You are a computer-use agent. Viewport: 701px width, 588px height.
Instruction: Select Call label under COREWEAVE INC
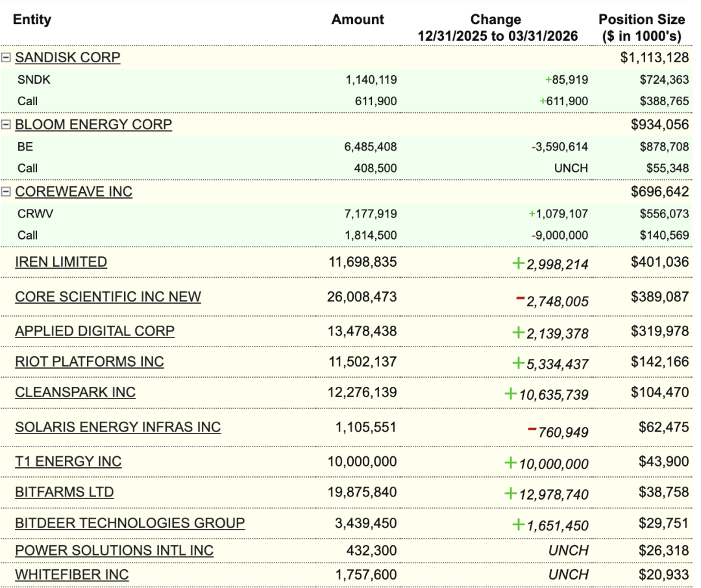(x=27, y=235)
